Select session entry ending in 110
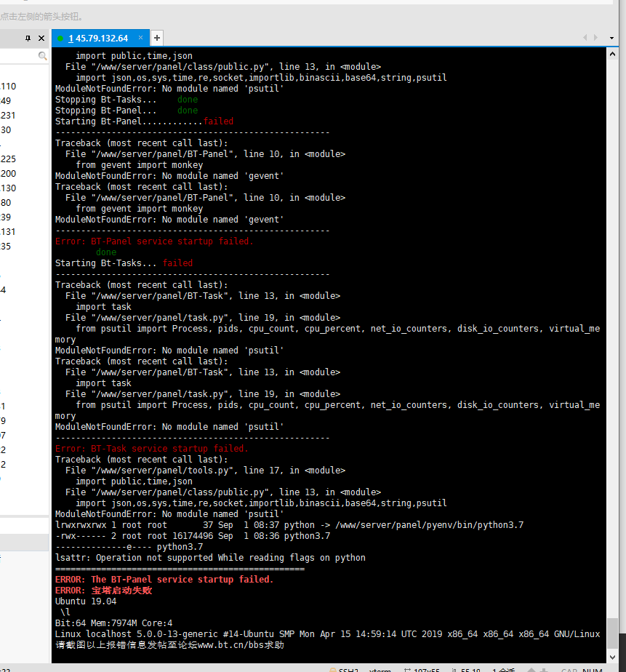Screen dimensions: 626x672 coord(8,86)
